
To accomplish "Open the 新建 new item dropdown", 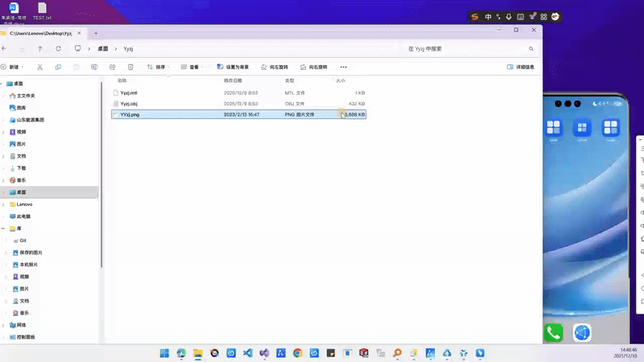I will click(12, 67).
